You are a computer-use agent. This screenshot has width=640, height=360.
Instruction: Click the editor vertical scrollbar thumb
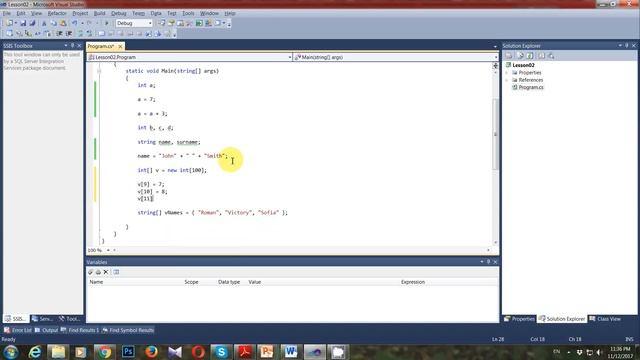tap(496, 134)
